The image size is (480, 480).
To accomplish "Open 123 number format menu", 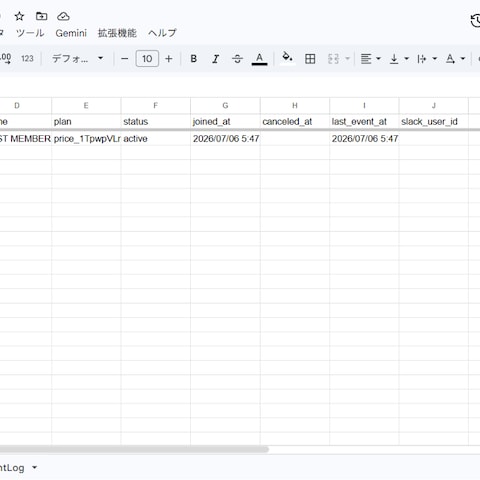I will (27, 59).
